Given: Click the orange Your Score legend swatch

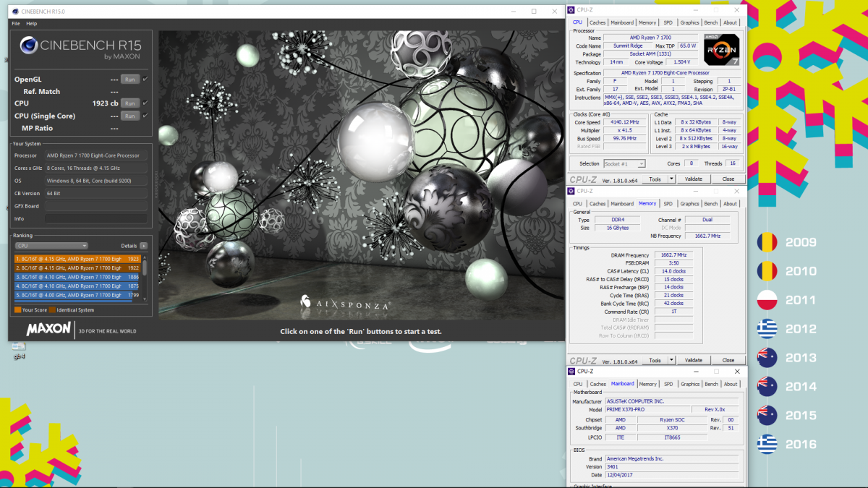Looking at the screenshot, I should pos(17,310).
